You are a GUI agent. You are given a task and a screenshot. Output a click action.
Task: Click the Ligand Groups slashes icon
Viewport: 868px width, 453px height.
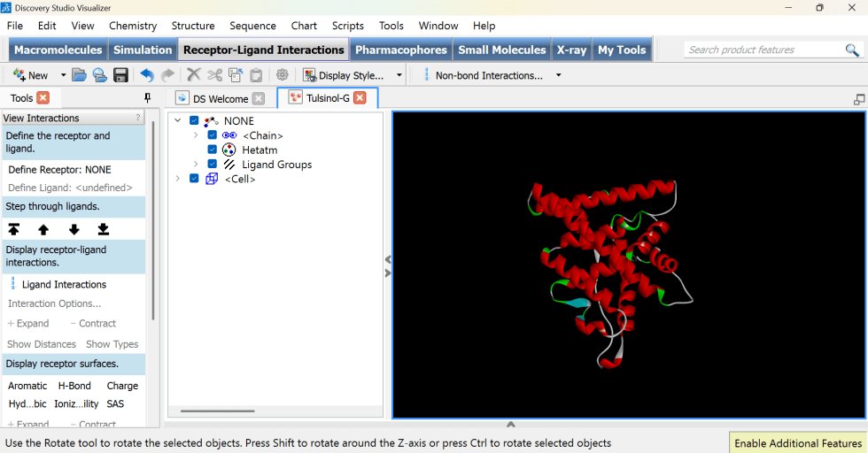click(x=229, y=165)
